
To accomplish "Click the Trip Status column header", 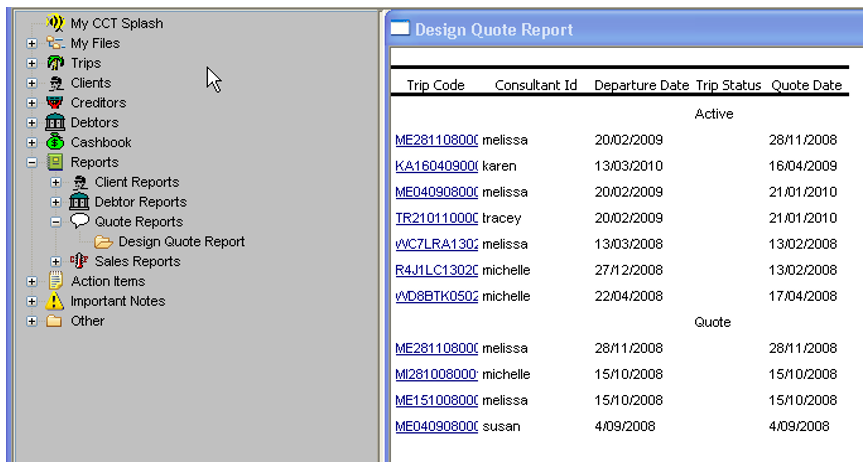I will tap(728, 85).
